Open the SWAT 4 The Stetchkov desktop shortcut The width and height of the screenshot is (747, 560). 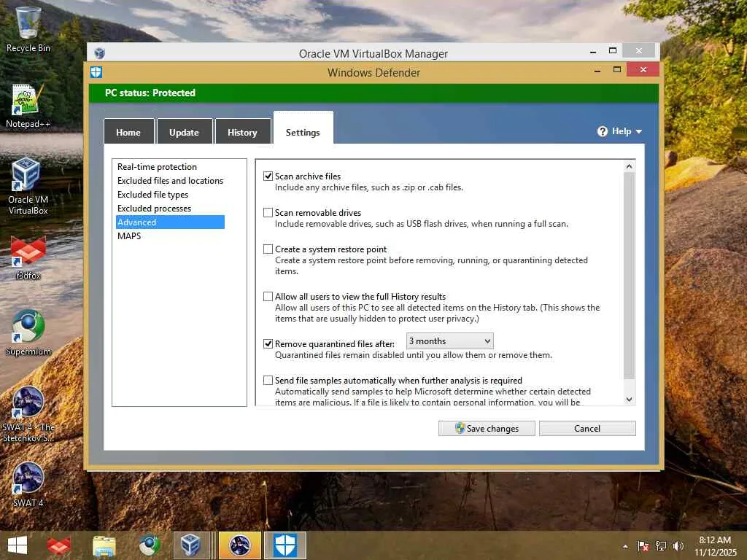[28, 413]
